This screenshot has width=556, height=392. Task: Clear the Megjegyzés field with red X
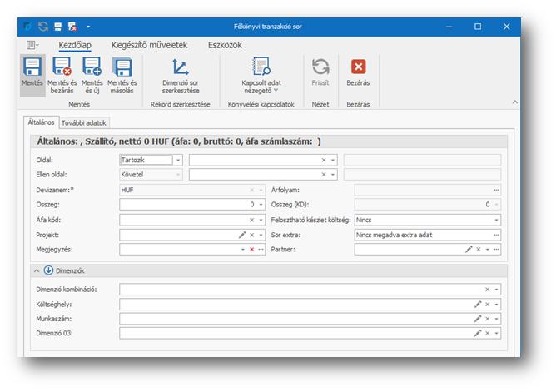[x=251, y=249]
